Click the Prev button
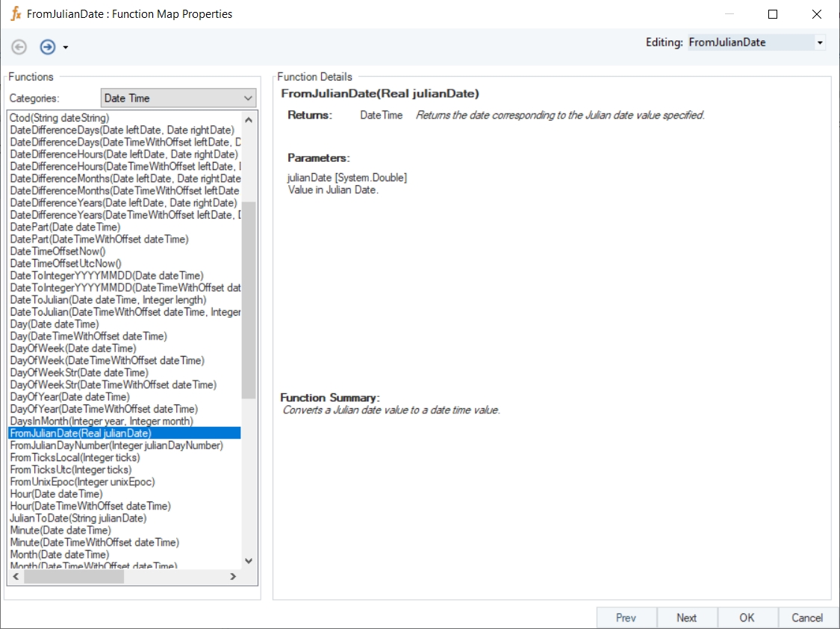The height and width of the screenshot is (629, 840). coord(626,618)
